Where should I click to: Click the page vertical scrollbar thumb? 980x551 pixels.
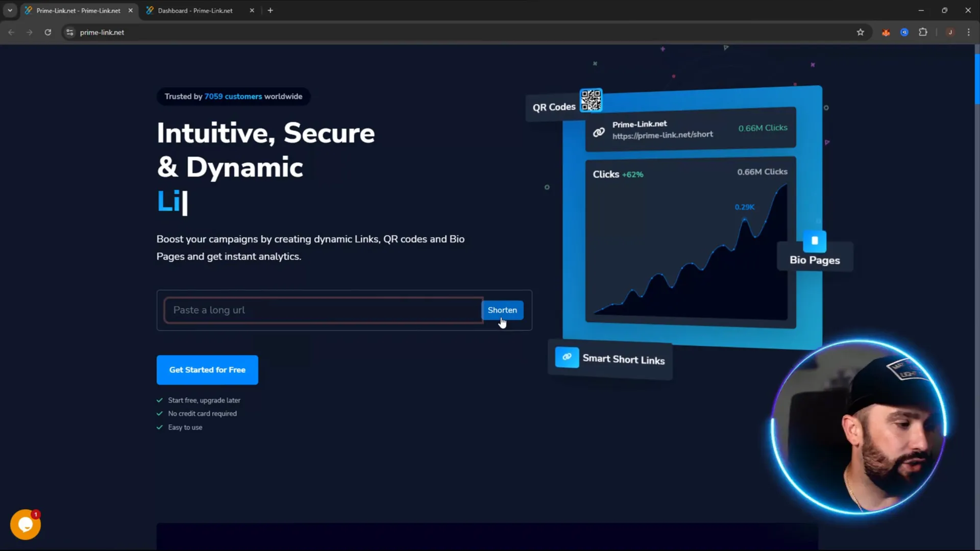pyautogui.click(x=977, y=79)
